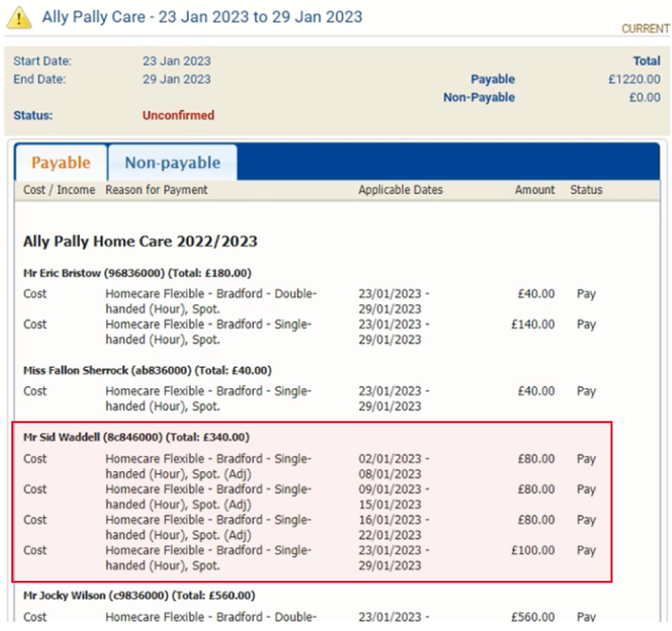
Task: Click the Status column header
Action: coord(586,190)
